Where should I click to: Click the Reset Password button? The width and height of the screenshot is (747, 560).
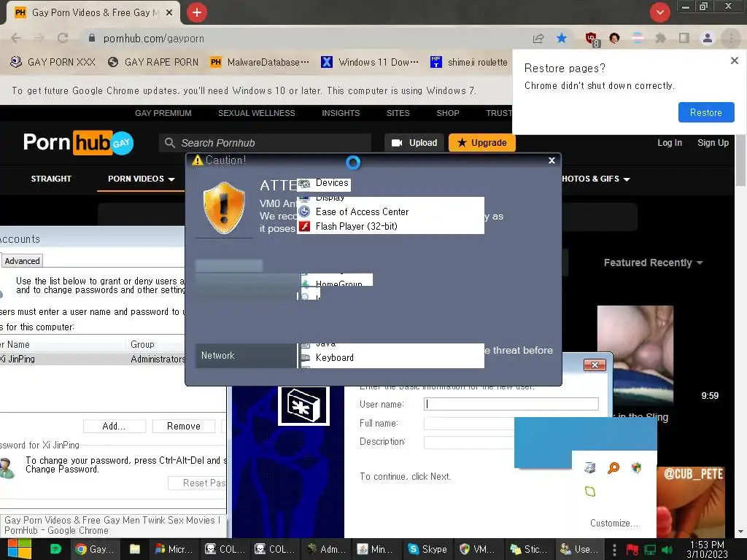[197, 483]
